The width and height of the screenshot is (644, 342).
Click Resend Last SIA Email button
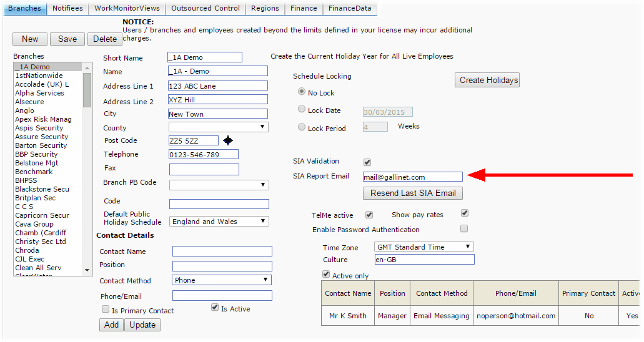tap(413, 193)
